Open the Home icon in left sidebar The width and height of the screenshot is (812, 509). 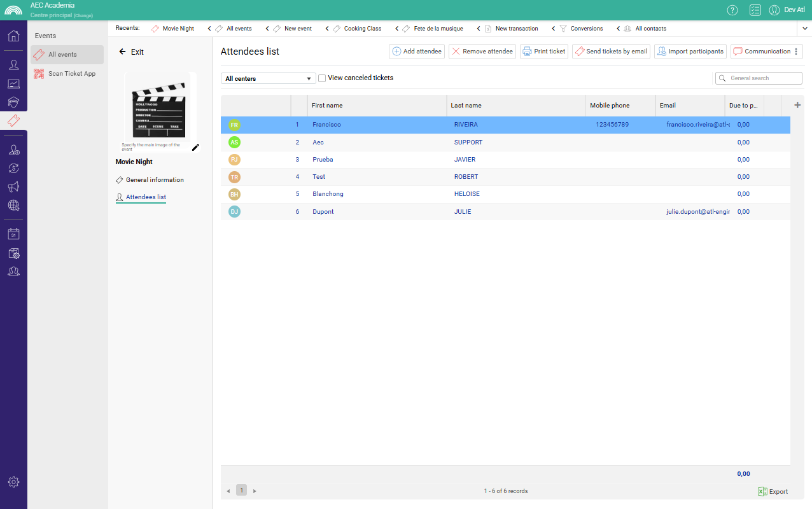[13, 36]
